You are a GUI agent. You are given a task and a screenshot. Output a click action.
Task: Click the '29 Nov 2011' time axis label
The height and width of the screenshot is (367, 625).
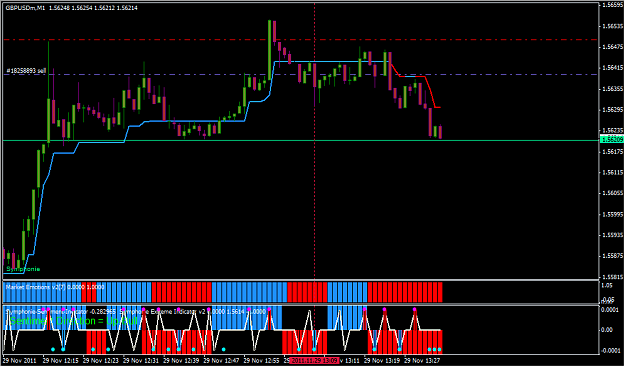[x=20, y=360]
